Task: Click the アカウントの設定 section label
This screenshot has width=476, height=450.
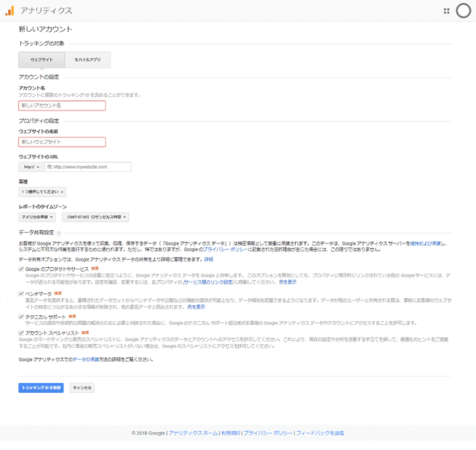Action: pos(39,77)
